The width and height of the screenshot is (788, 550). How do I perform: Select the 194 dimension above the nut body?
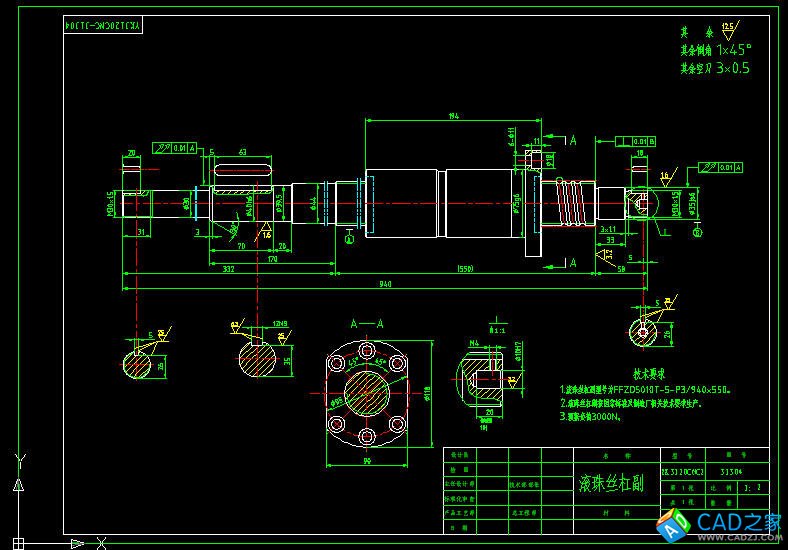click(454, 117)
